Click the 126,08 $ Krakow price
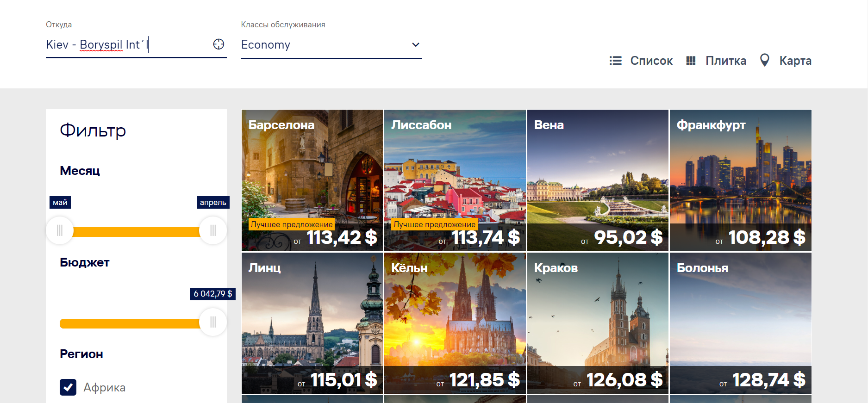868x403 pixels. [x=624, y=380]
